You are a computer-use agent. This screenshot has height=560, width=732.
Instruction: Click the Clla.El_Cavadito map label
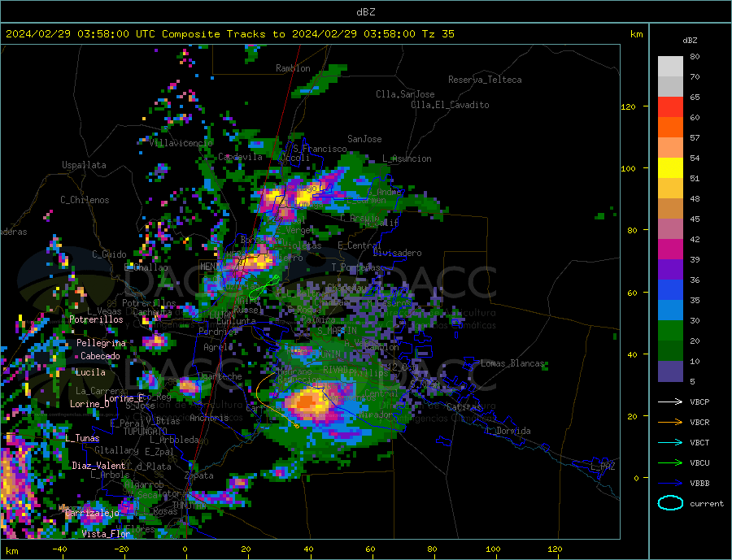450,105
